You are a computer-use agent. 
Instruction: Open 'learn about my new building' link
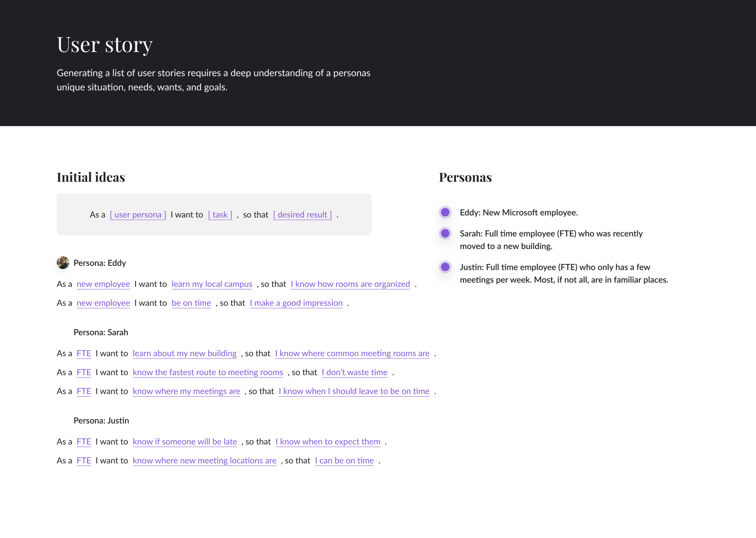[x=185, y=353]
